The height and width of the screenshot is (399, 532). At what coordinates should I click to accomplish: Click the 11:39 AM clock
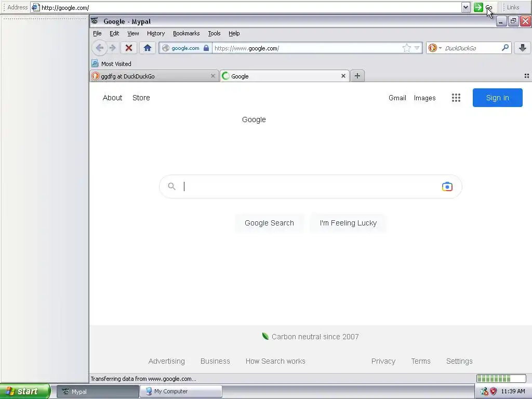pyautogui.click(x=513, y=391)
